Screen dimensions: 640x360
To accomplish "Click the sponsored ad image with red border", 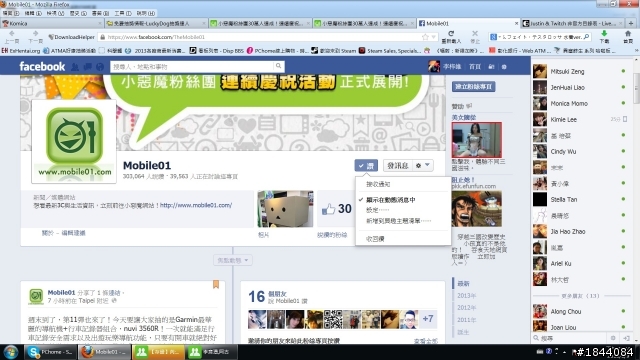I will pyautogui.click(x=476, y=140).
